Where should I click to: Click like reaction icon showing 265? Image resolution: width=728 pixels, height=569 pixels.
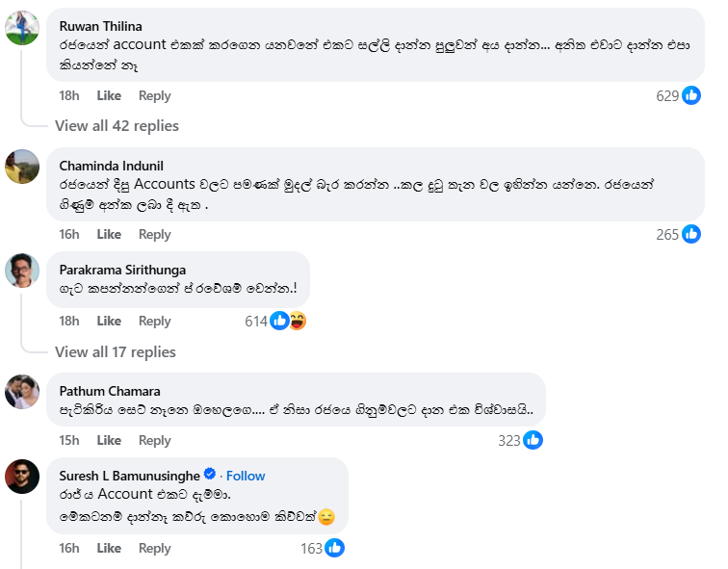pyautogui.click(x=691, y=234)
